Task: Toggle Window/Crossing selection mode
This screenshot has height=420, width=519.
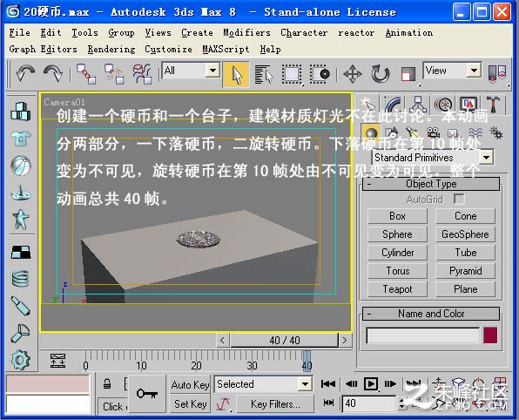Action: click(x=320, y=74)
